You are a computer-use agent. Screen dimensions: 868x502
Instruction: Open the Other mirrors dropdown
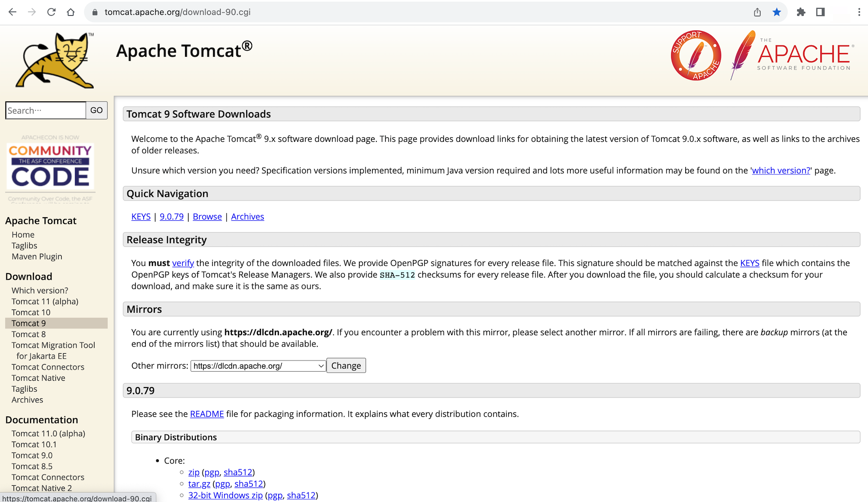coord(258,366)
